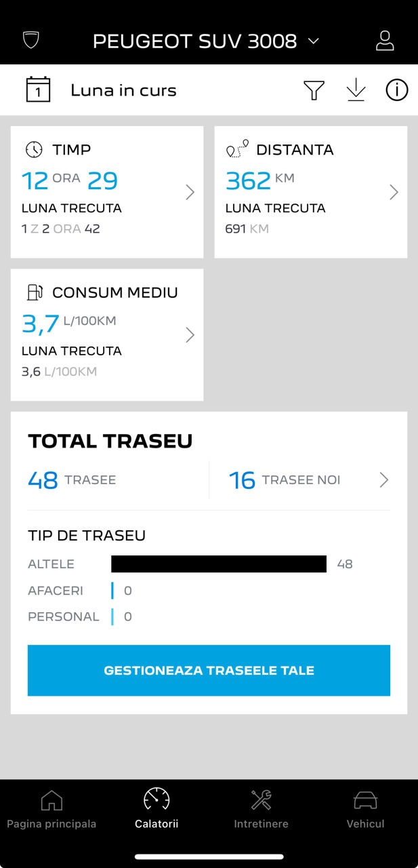The height and width of the screenshot is (868, 418).
Task: Switch to the Intretinere tab
Action: tap(261, 810)
